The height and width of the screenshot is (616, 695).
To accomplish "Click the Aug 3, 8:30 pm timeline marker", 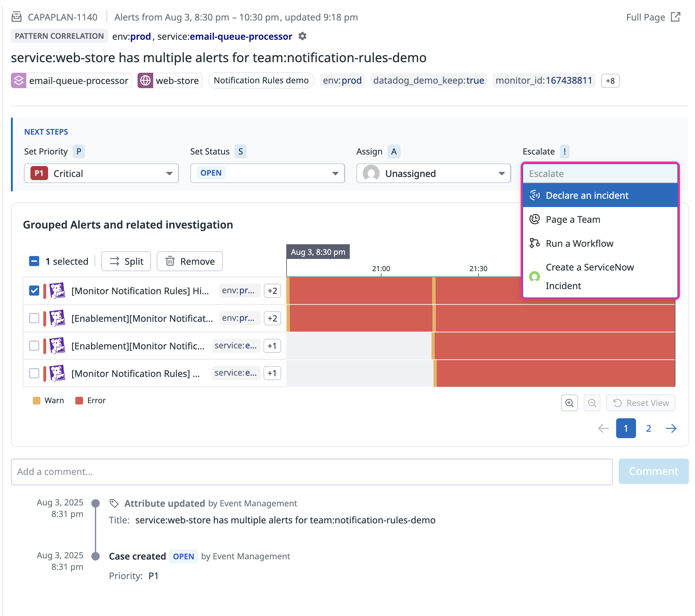I will click(318, 252).
